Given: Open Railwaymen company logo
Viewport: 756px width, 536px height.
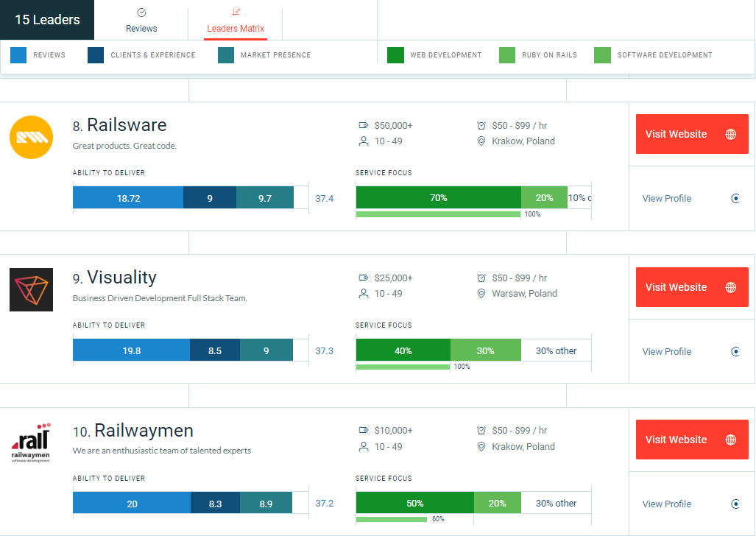Looking at the screenshot, I should (x=32, y=442).
